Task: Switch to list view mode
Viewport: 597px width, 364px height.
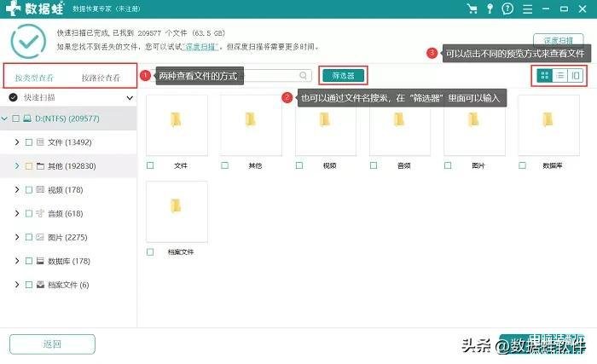Action: click(x=560, y=75)
